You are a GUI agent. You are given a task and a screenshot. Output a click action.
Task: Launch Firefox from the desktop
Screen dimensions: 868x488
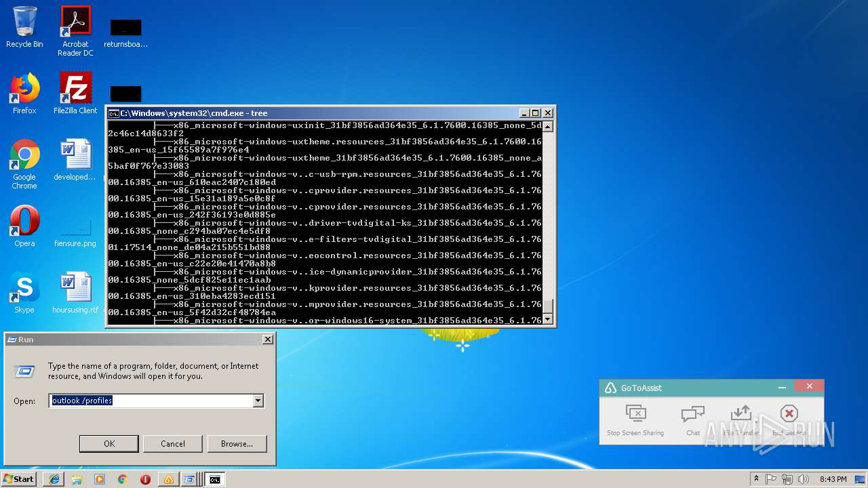click(x=24, y=94)
